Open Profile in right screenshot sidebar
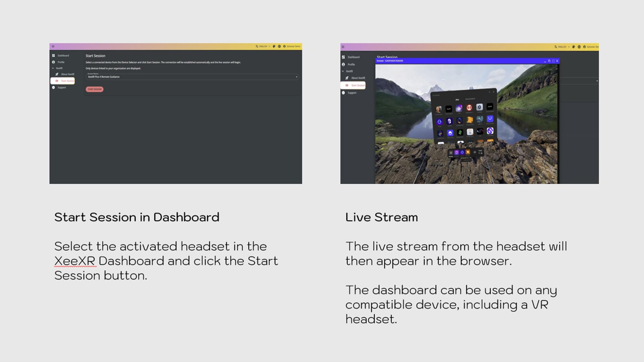644x362 pixels. [348, 64]
